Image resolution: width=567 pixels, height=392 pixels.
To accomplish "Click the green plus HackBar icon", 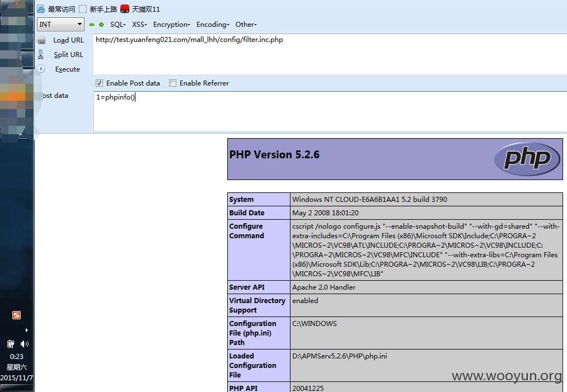I will 101,25.
